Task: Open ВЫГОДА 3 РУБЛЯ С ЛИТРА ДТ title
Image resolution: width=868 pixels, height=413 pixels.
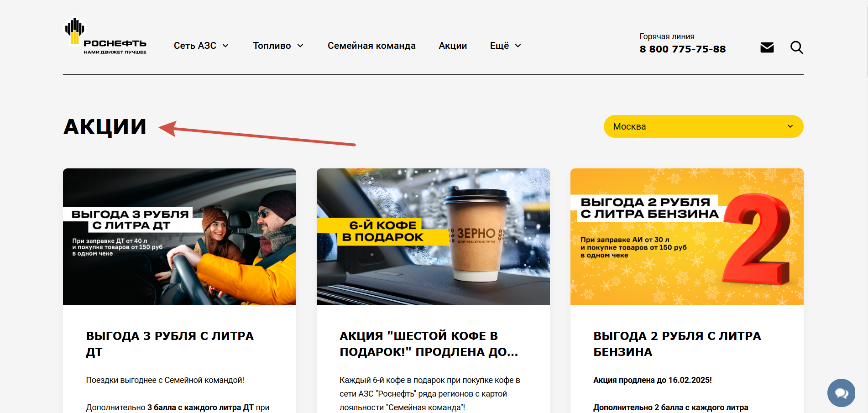Action: (x=170, y=344)
